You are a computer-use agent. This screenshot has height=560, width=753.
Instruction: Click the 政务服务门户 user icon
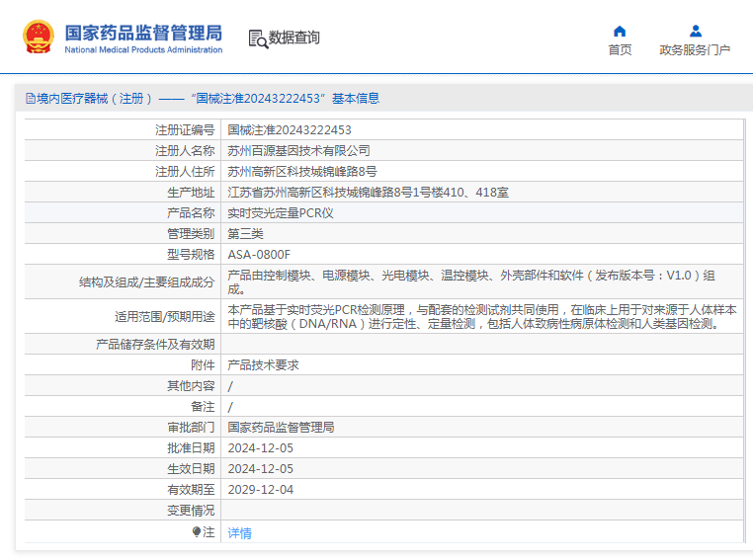point(696,32)
